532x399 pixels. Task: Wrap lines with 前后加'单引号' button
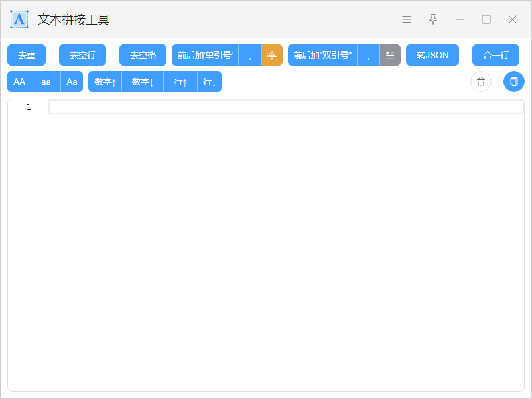[205, 55]
